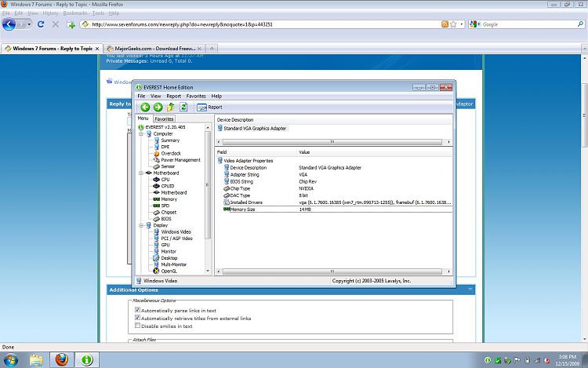Bookmark page with star icon

(453, 24)
